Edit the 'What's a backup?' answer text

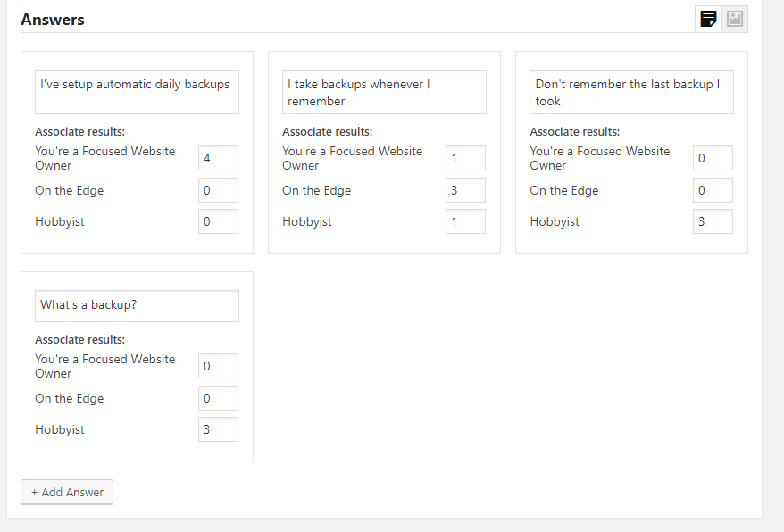tap(137, 305)
